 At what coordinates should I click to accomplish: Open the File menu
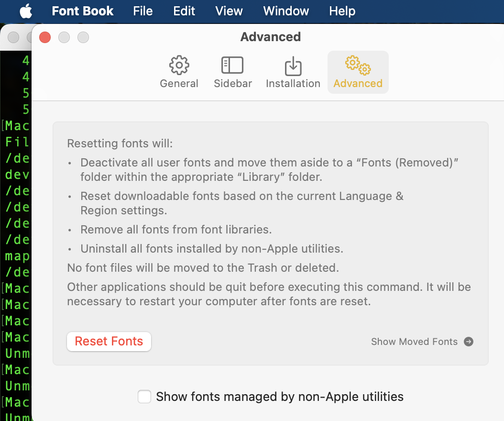click(142, 11)
